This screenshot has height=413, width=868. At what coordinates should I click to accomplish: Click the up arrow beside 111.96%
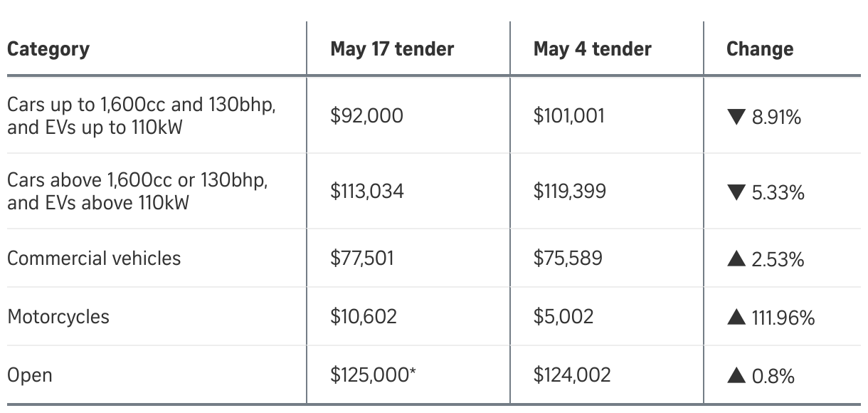[x=736, y=318]
